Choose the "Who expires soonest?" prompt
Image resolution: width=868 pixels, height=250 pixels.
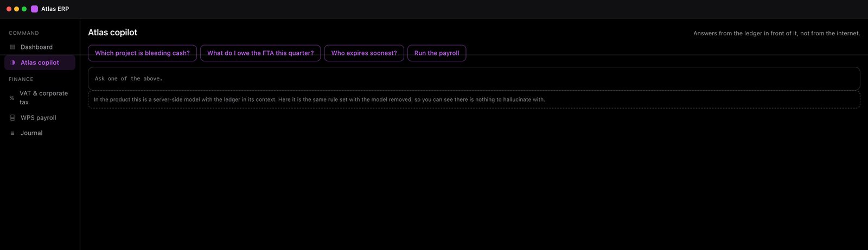(364, 53)
